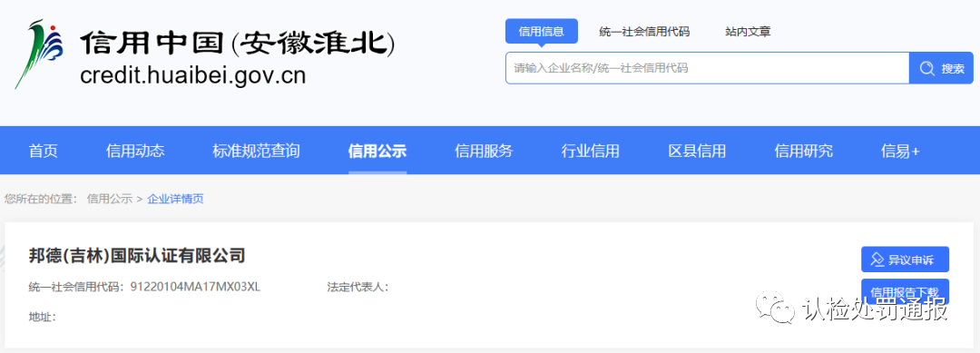The height and width of the screenshot is (353, 980).
Task: Open 区县信用 in the navigation bar
Action: [697, 151]
